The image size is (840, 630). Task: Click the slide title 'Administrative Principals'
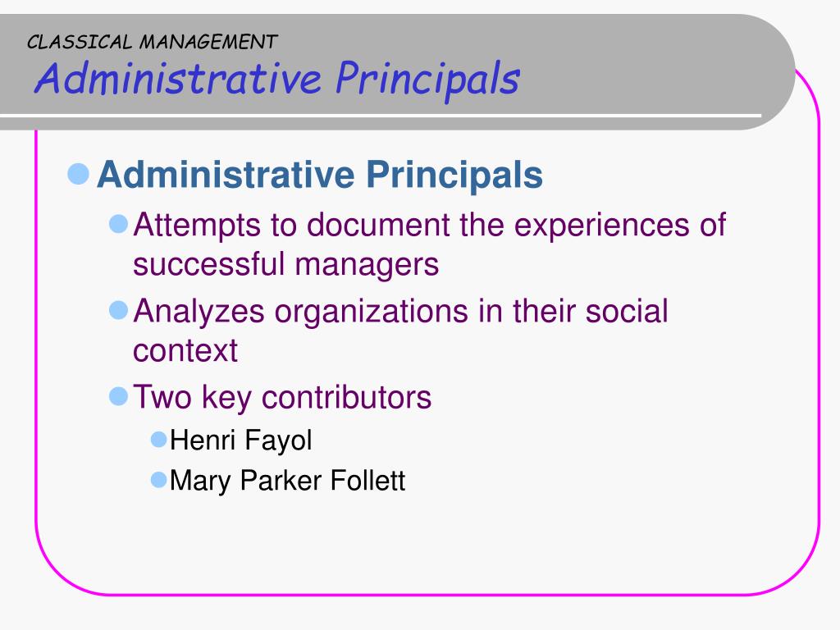tap(277, 78)
